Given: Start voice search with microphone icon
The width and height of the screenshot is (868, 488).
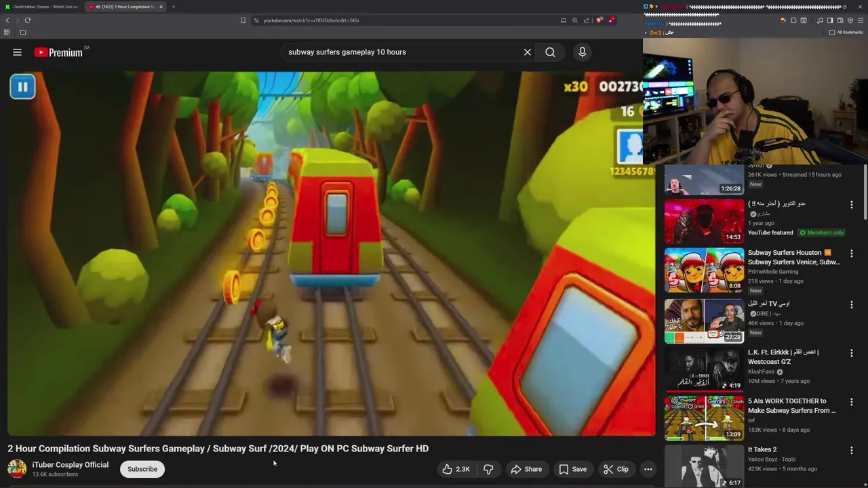Looking at the screenshot, I should [x=582, y=52].
